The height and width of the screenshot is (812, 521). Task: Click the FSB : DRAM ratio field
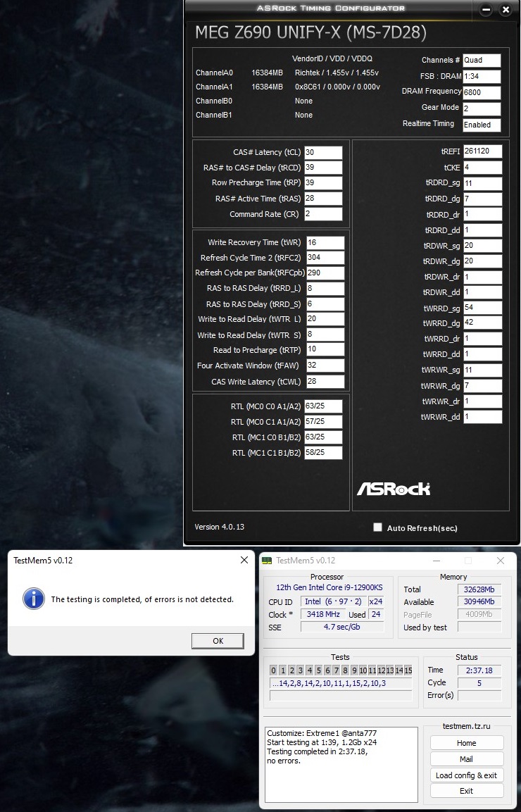[x=482, y=76]
